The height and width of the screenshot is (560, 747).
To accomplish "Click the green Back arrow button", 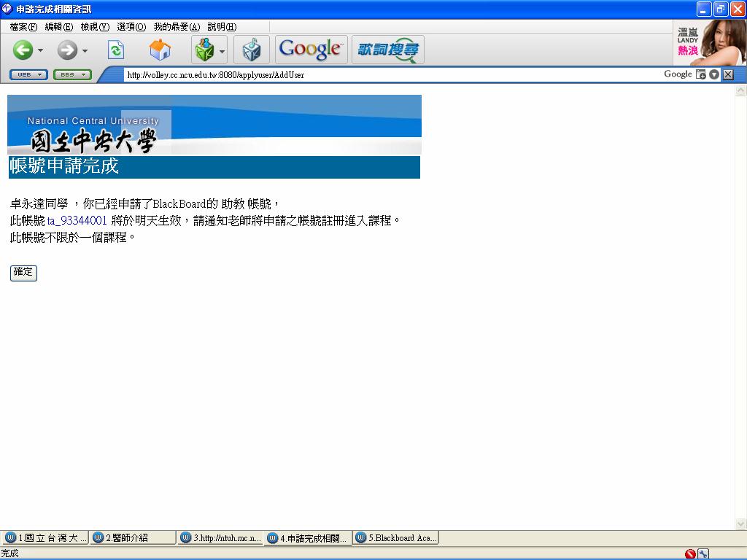I will point(23,50).
